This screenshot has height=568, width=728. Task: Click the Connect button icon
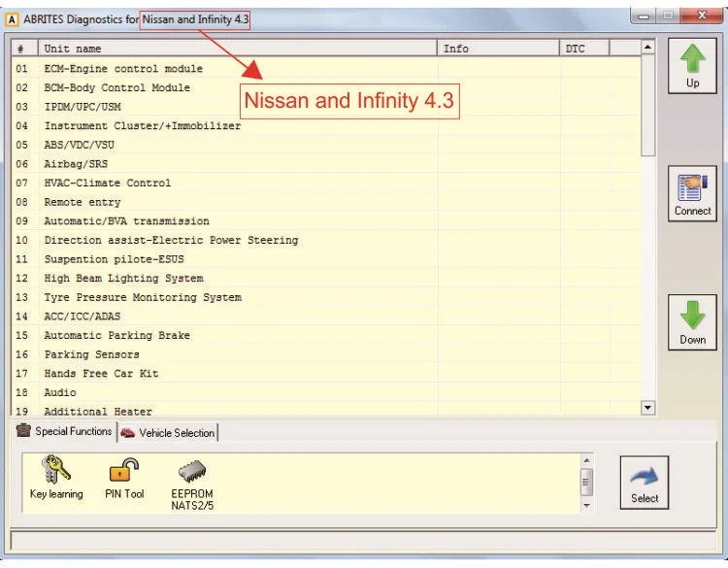[692, 193]
